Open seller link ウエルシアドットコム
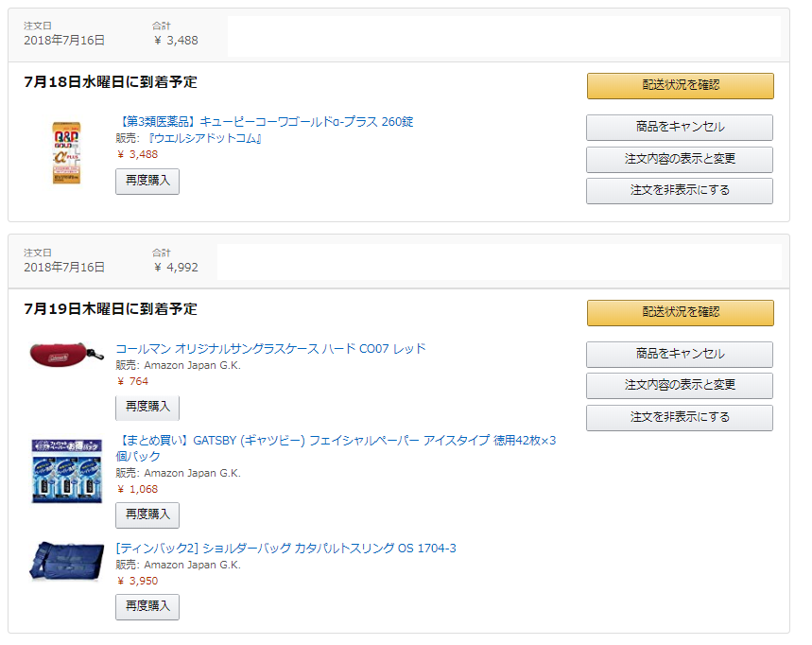812x645 pixels. (205, 138)
